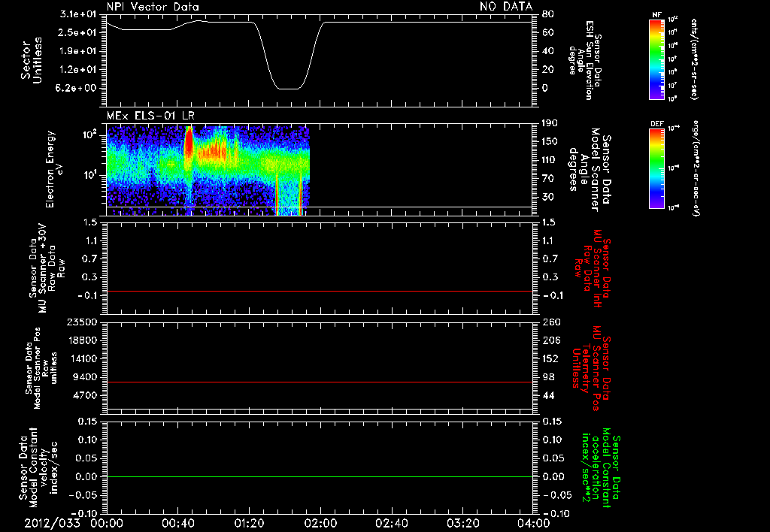
Task: Click the '98' telemetry tick label
Action: point(548,377)
